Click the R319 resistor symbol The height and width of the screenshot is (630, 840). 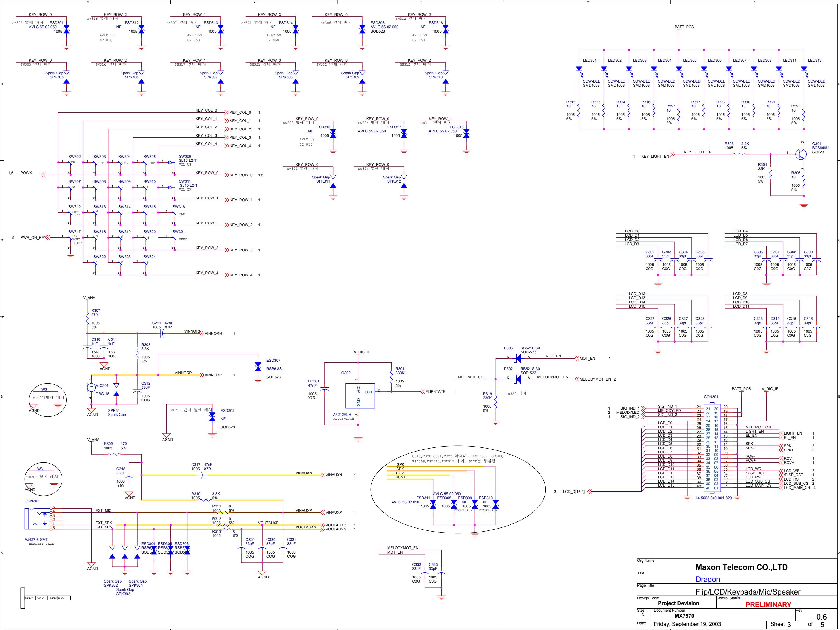(496, 401)
